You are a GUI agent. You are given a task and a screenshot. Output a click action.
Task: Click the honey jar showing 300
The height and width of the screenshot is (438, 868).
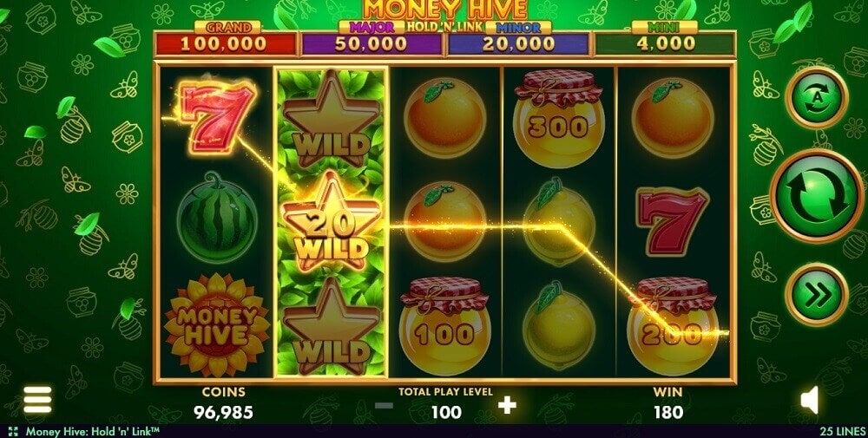click(x=558, y=119)
